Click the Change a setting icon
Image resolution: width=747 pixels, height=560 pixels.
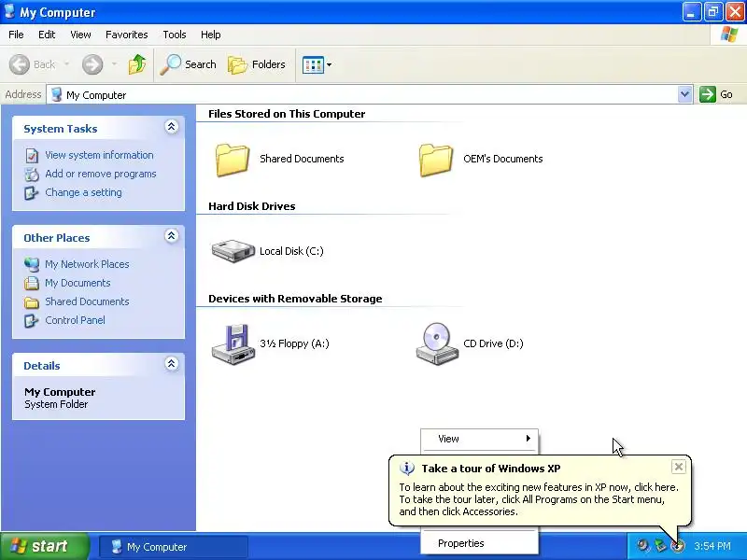click(32, 193)
